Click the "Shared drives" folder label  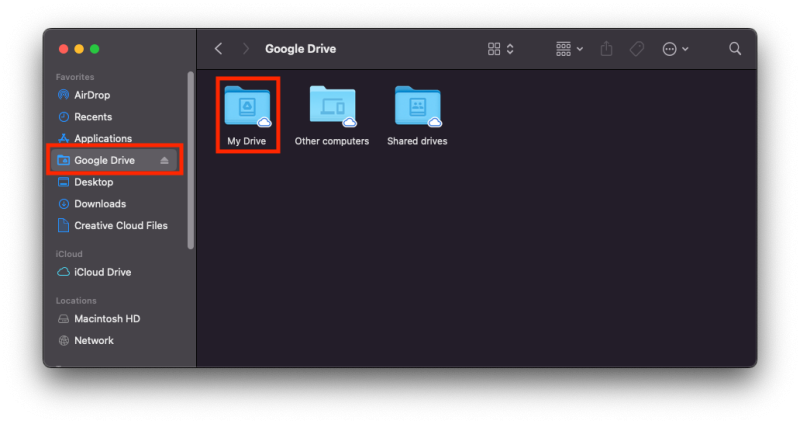(x=417, y=141)
